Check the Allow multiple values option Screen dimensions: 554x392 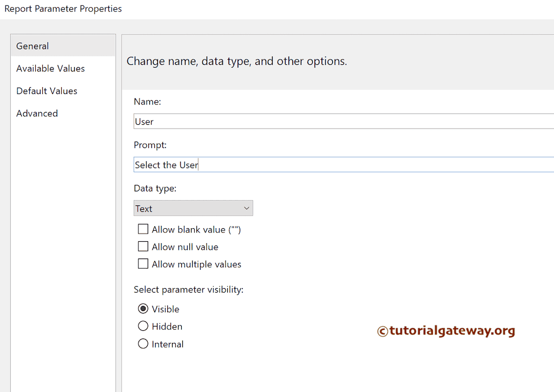[x=143, y=264]
